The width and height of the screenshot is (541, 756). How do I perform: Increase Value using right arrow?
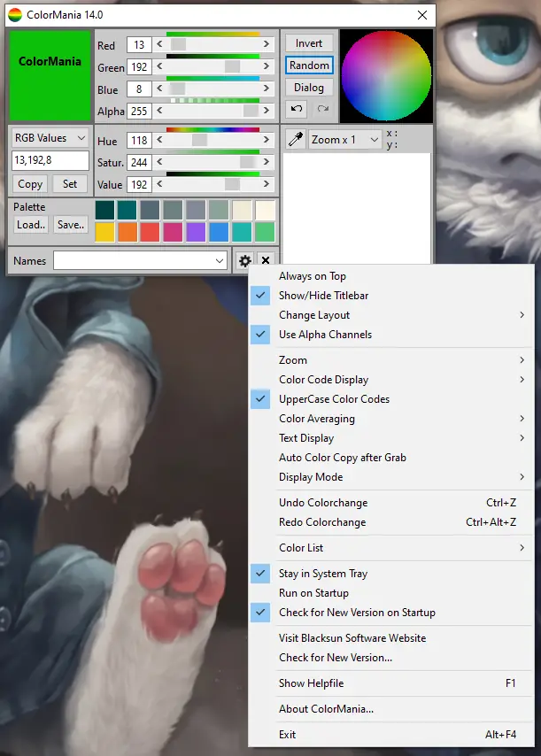pyautogui.click(x=267, y=184)
